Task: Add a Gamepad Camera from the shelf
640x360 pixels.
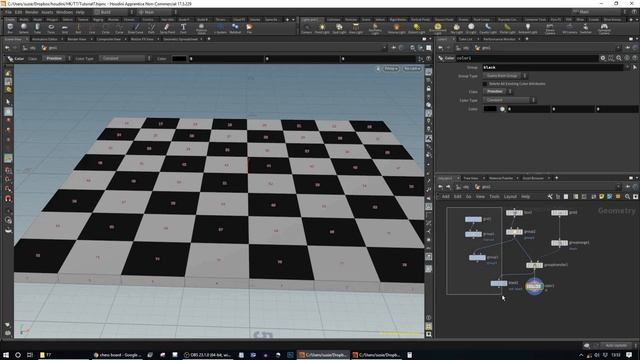Action: coord(604,29)
